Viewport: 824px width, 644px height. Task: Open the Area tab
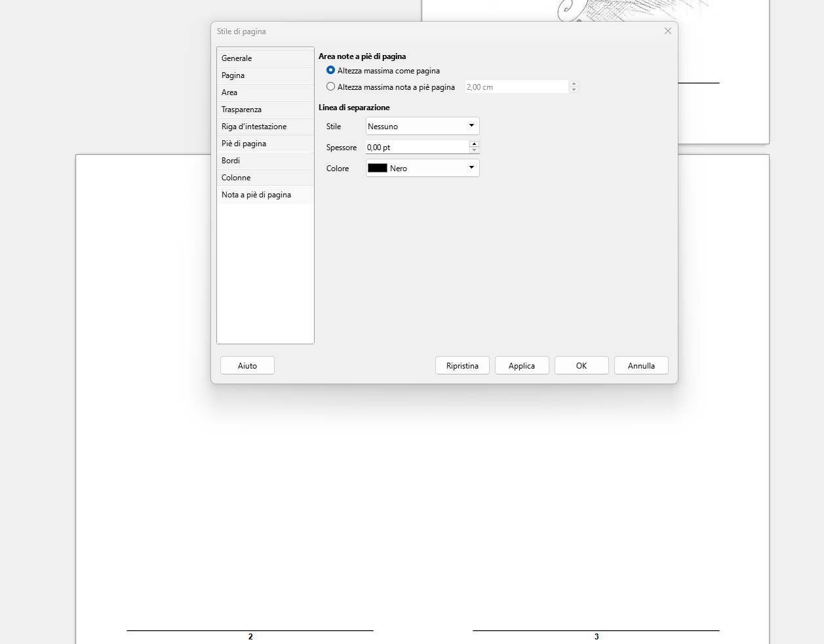[265, 92]
